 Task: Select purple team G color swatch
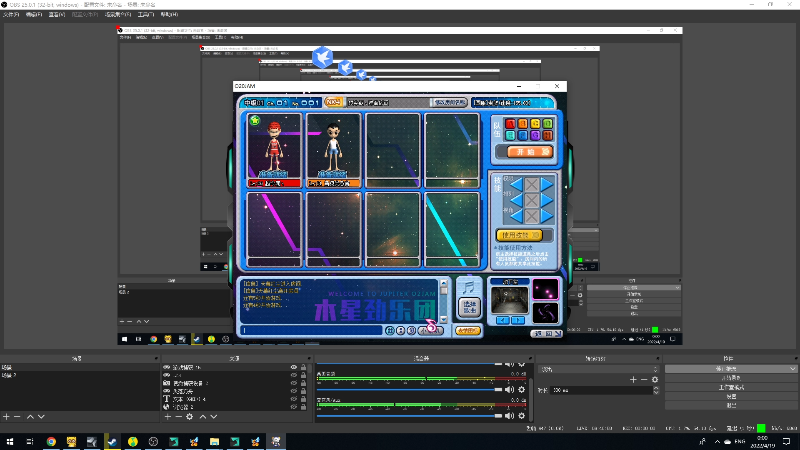point(535,135)
